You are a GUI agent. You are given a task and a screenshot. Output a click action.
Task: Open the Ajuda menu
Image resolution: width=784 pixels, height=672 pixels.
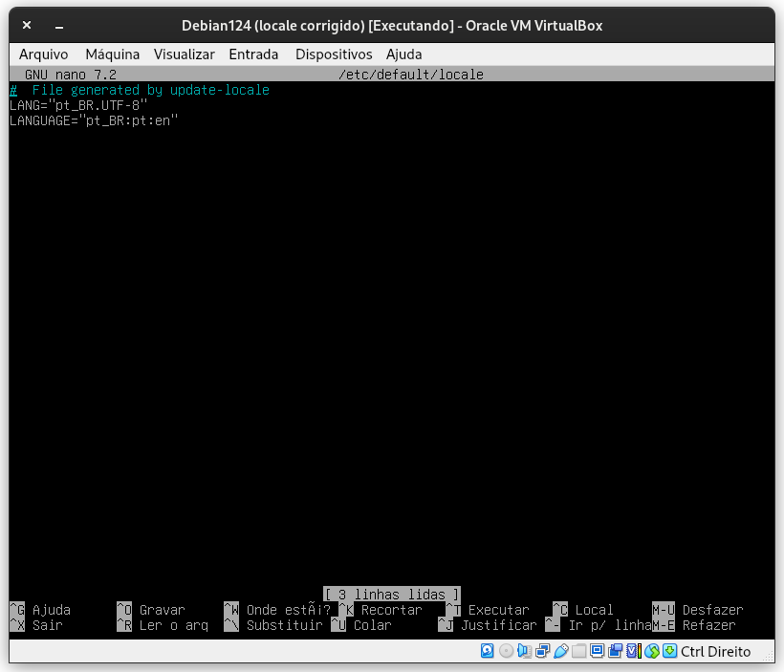click(x=404, y=54)
